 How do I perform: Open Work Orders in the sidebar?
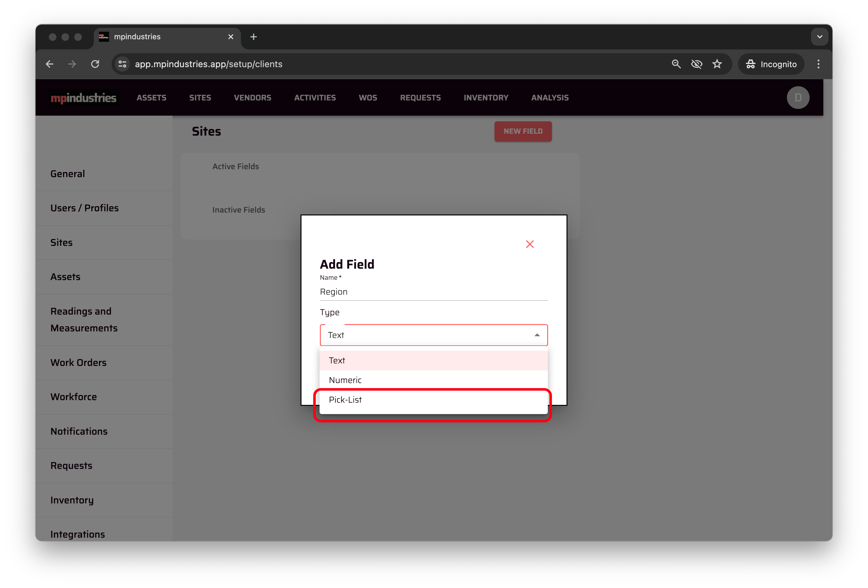78,363
